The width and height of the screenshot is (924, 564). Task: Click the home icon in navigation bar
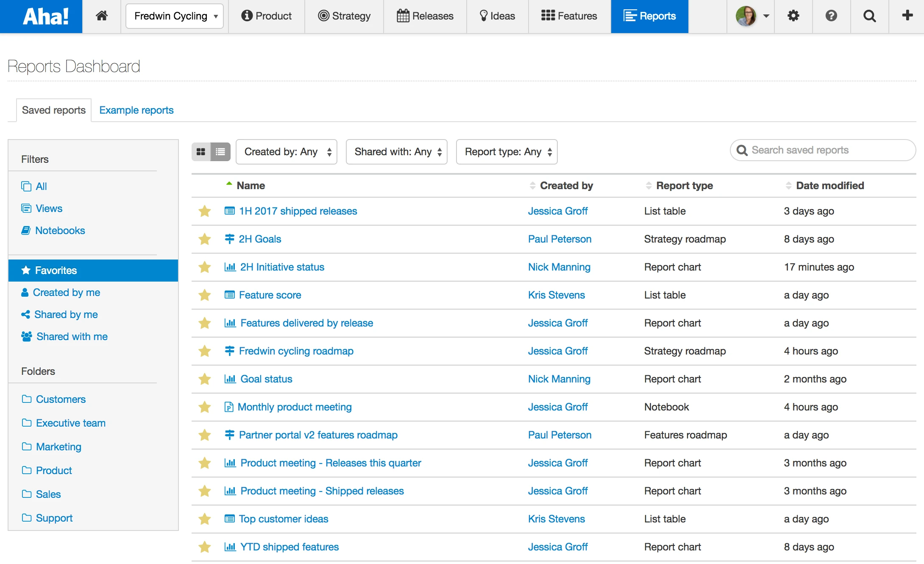(102, 16)
